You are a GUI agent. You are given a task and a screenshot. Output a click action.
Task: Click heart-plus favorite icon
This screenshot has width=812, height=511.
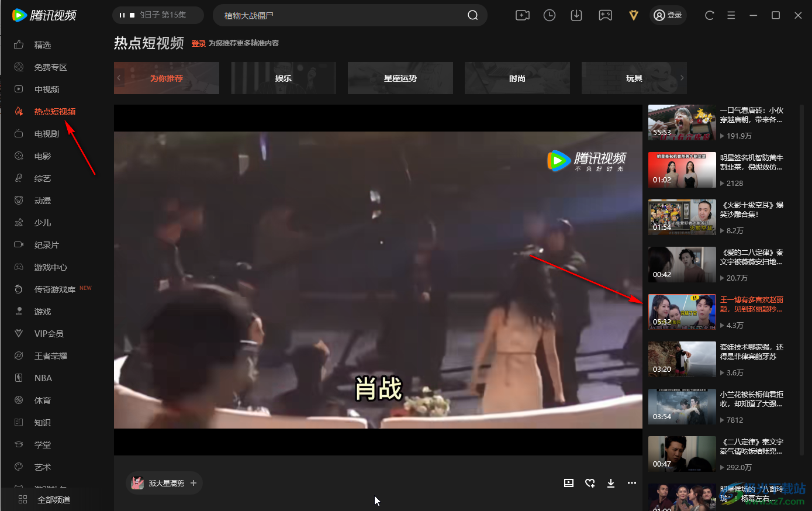590,483
